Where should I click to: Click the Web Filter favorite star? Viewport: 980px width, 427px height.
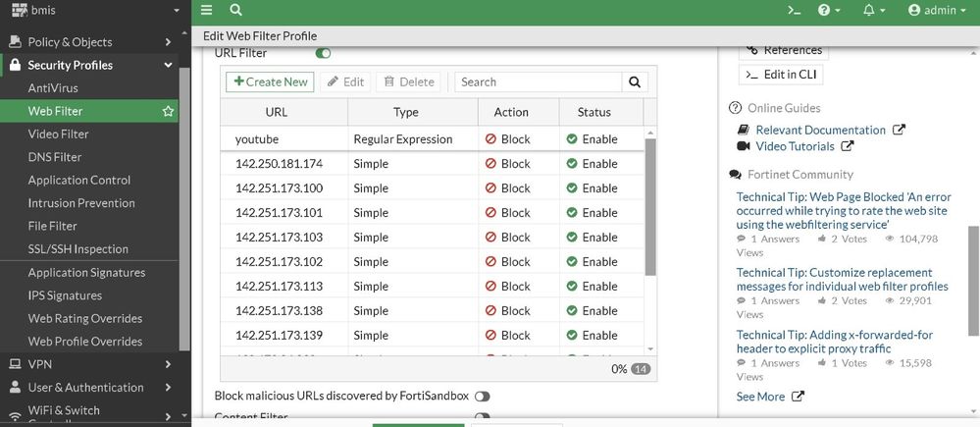tap(169, 112)
